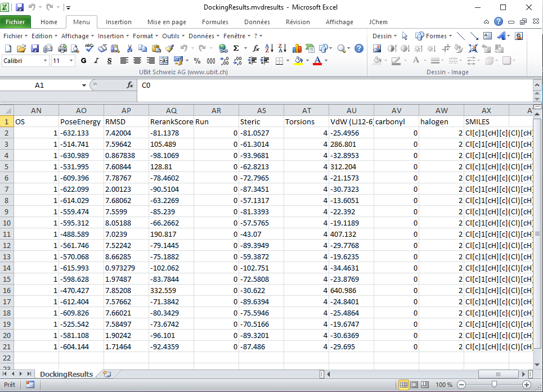Screen dimensions: 543x392
Task: Sort ascending with A-Z icon
Action: click(269, 48)
